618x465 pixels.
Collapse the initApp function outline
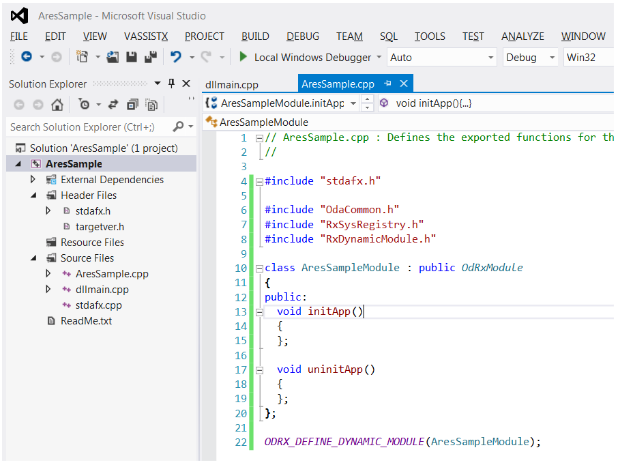click(259, 313)
